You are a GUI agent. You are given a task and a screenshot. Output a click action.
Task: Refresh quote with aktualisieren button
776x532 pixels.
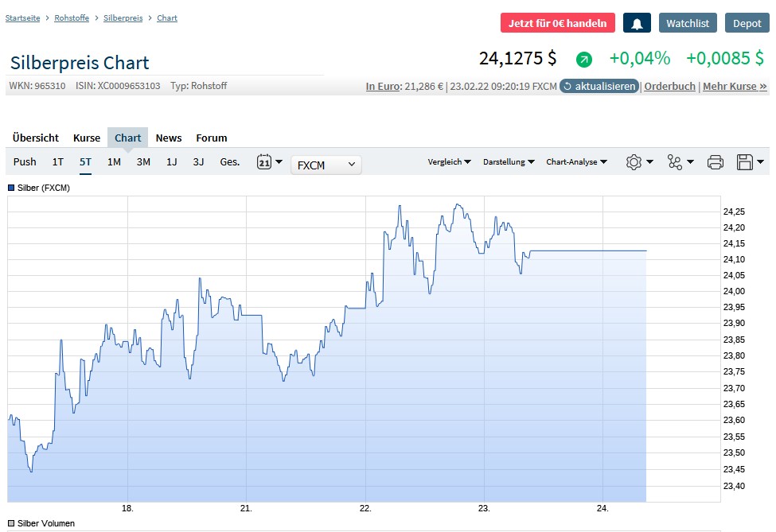[x=599, y=86]
